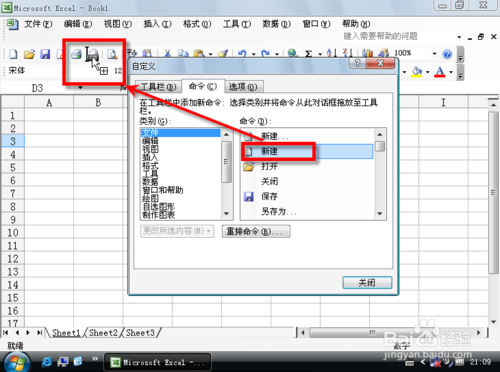The height and width of the screenshot is (372, 500).
Task: Click the Sort Descending icon
Action: click(347, 53)
